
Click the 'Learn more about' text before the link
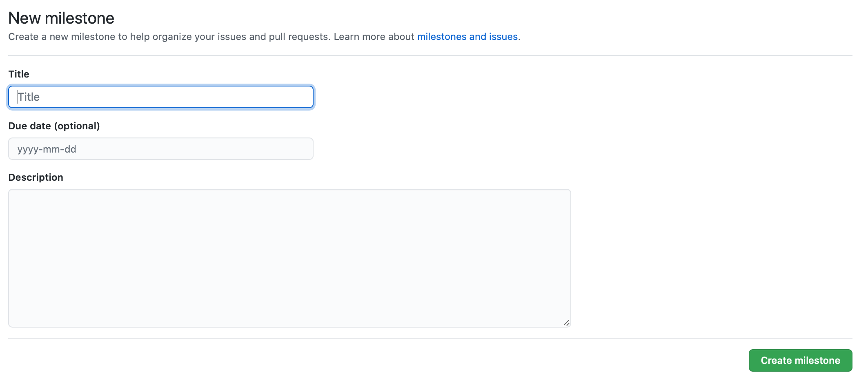pos(374,37)
